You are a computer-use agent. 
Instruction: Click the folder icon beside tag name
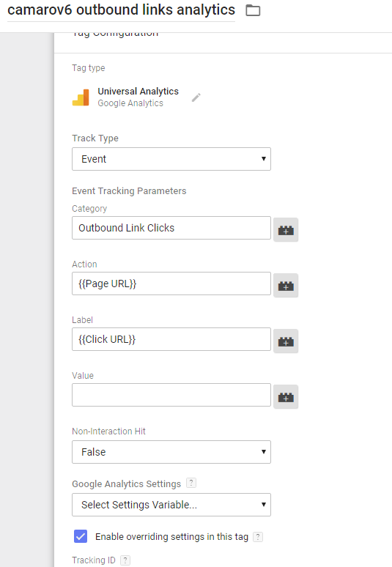pos(253,10)
